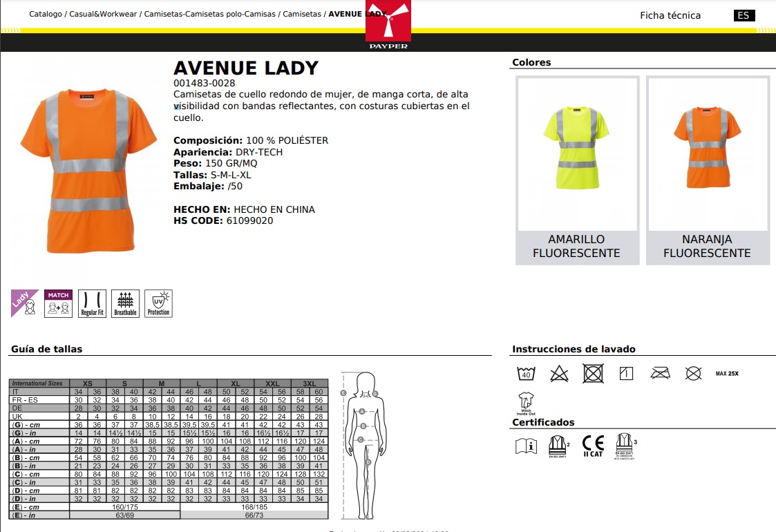Click the Payper logo at top
The image size is (776, 532).
pyautogui.click(x=388, y=26)
